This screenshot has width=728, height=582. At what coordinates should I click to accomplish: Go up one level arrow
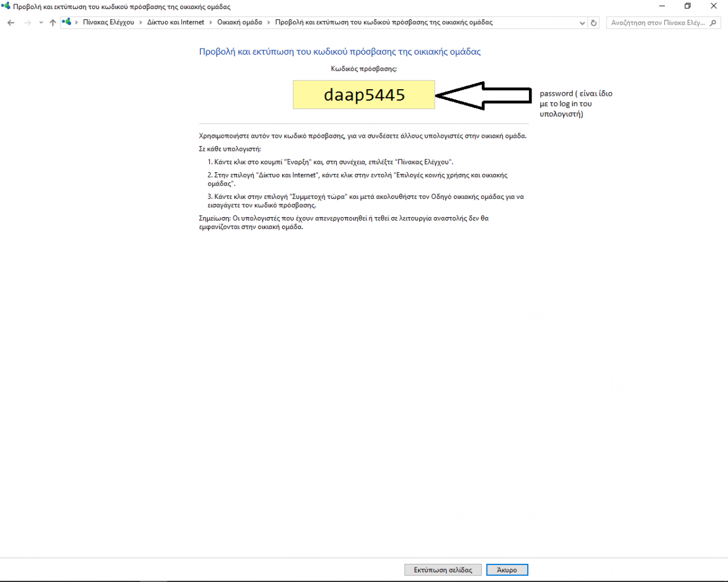53,22
